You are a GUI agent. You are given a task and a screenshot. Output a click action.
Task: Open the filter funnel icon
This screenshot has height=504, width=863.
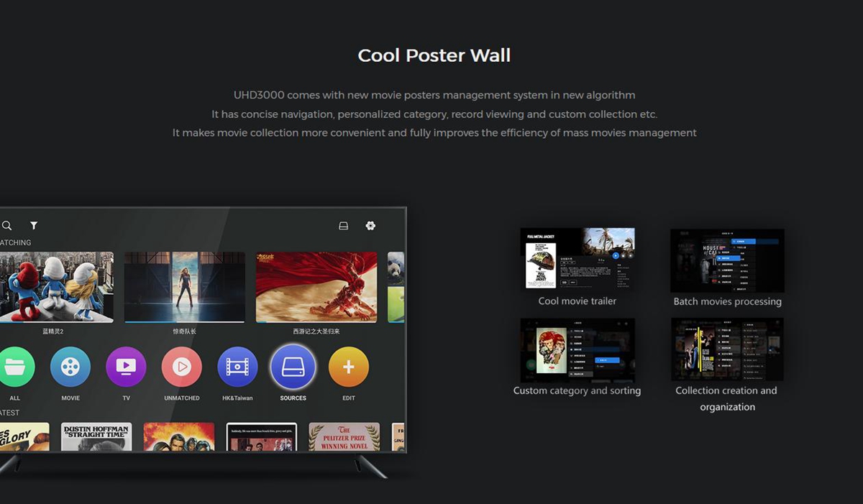(x=34, y=226)
